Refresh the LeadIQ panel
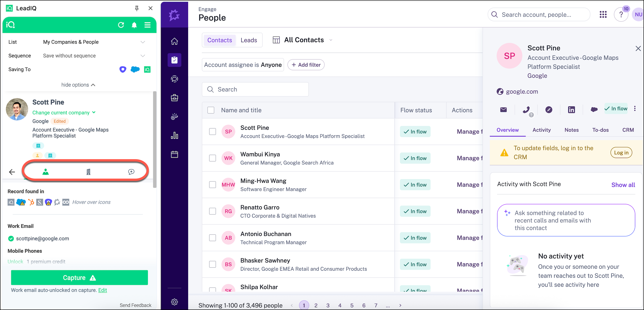The width and height of the screenshot is (644, 310). point(121,25)
